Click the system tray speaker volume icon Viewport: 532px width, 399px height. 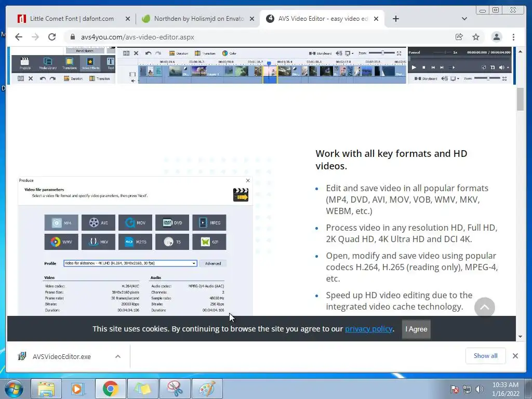coord(480,389)
